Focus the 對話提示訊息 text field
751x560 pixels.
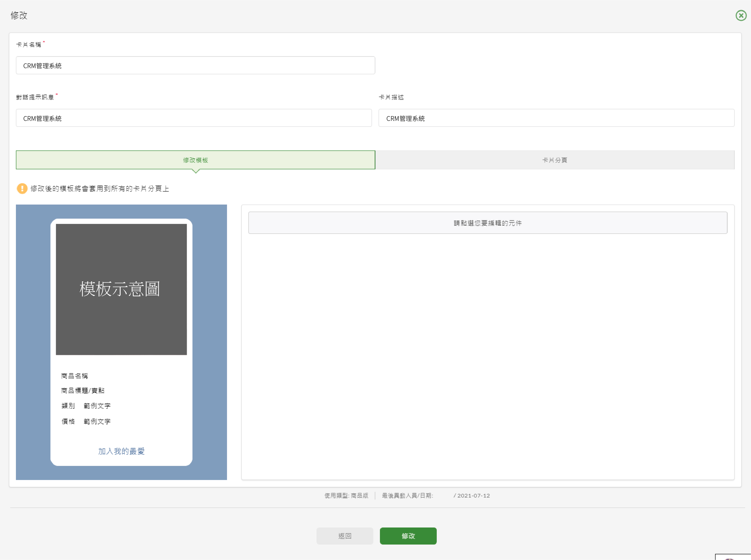pyautogui.click(x=194, y=118)
